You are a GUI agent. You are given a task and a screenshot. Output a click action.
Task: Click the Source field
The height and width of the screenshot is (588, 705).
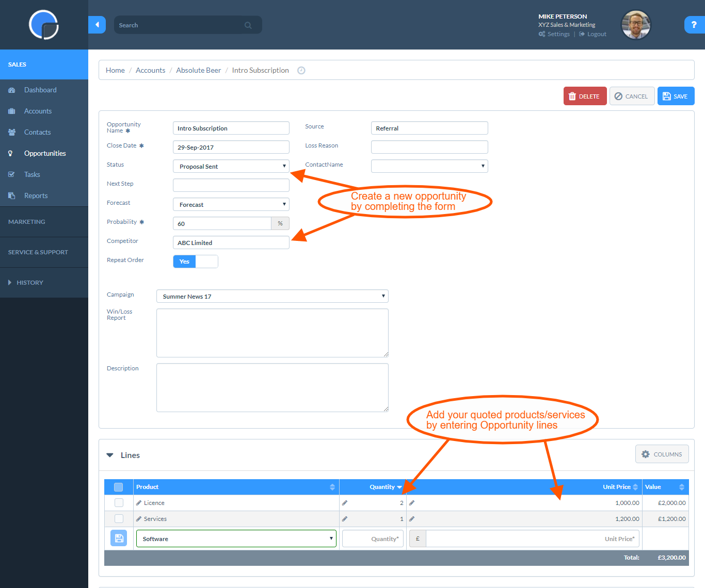click(x=429, y=128)
